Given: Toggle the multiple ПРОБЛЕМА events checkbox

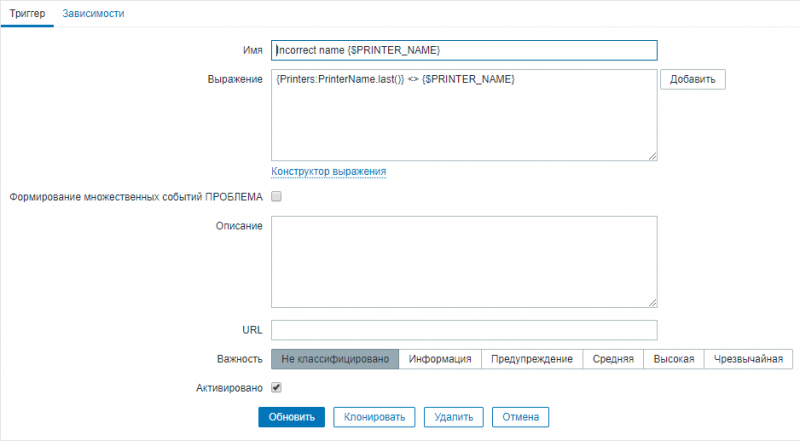Looking at the screenshot, I should click(x=277, y=197).
